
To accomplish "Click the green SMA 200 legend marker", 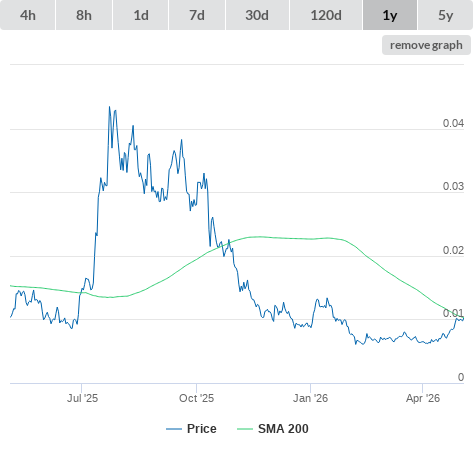I will 245,429.
